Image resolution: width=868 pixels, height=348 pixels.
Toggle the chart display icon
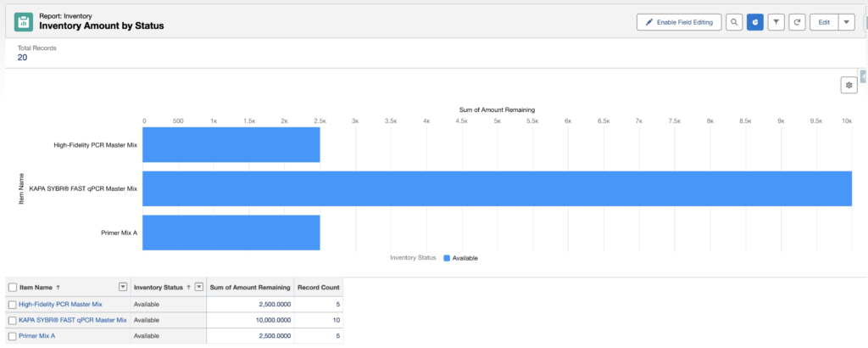755,22
